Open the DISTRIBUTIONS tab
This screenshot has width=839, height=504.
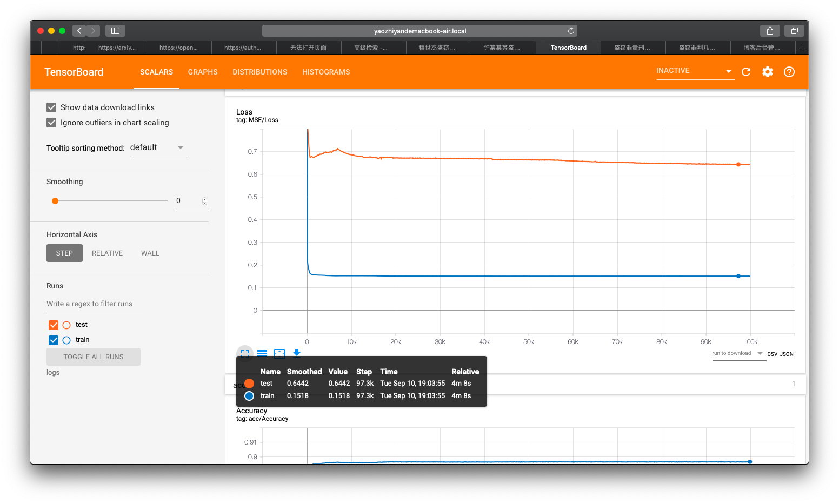260,72
